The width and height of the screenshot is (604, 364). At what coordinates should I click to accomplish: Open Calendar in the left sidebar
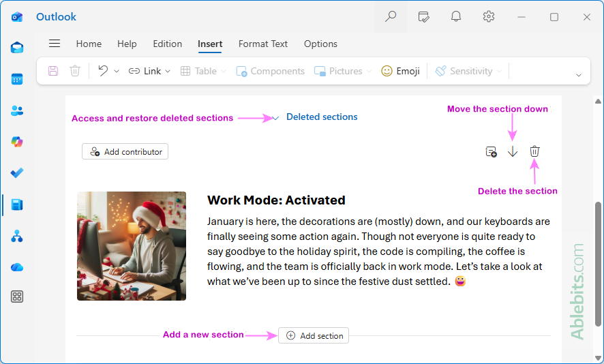coord(17,79)
